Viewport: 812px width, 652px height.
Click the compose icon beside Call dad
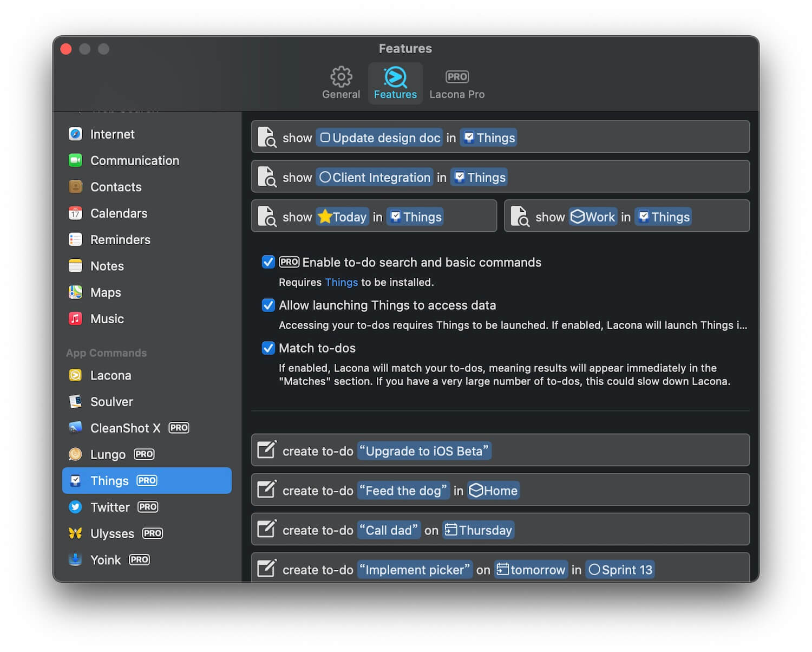click(267, 529)
